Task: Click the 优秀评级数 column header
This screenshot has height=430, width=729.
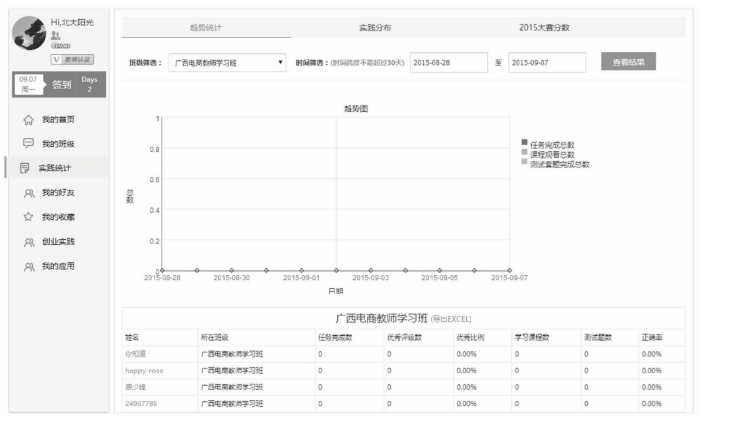Action: pos(404,337)
